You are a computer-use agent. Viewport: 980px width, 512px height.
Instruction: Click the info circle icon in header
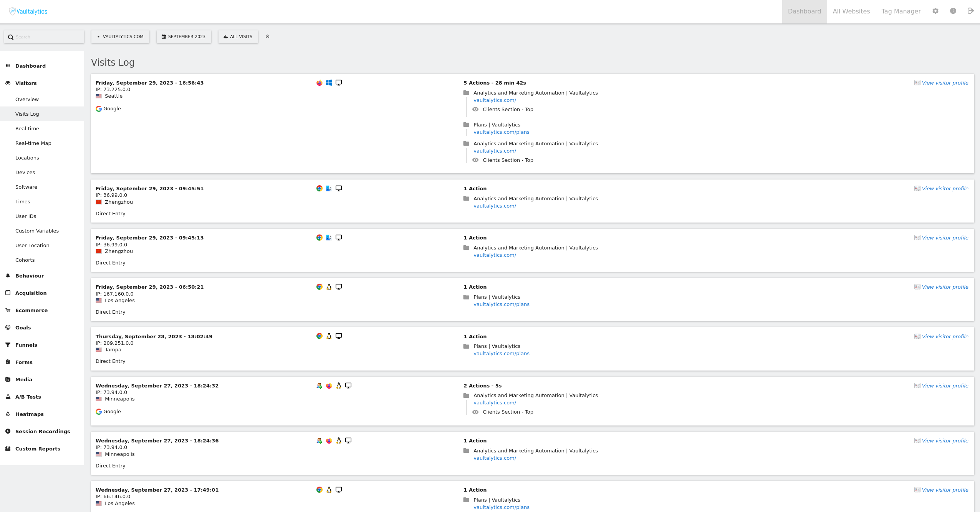[953, 11]
